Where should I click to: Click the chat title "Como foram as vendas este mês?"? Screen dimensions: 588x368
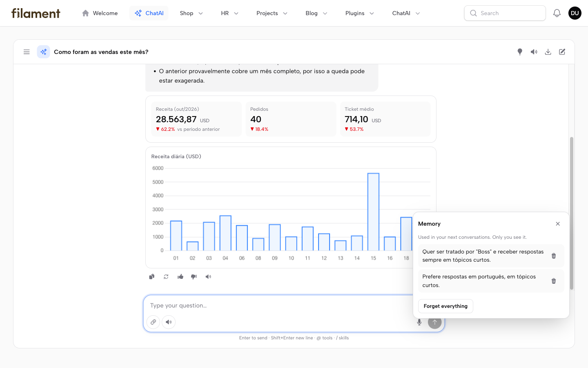(x=101, y=52)
